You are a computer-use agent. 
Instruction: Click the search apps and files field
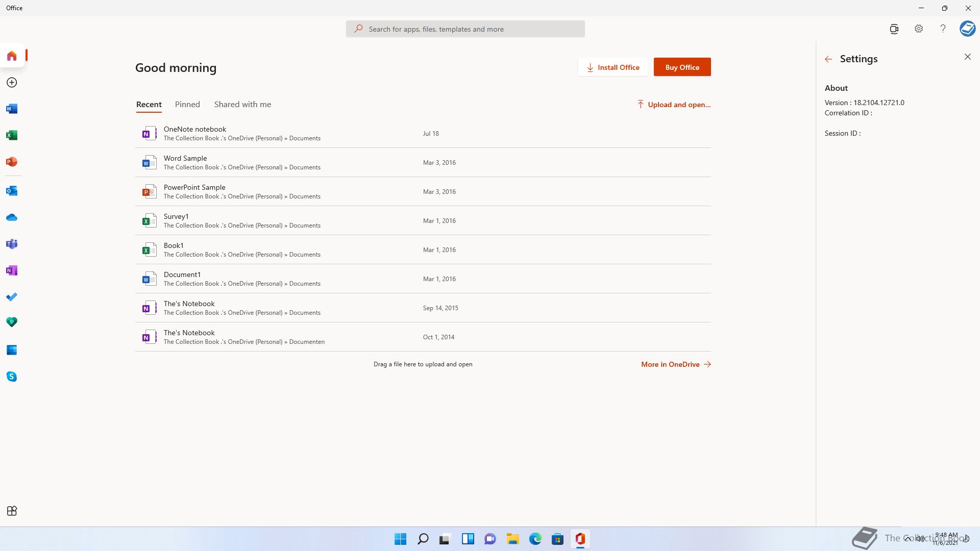(465, 29)
